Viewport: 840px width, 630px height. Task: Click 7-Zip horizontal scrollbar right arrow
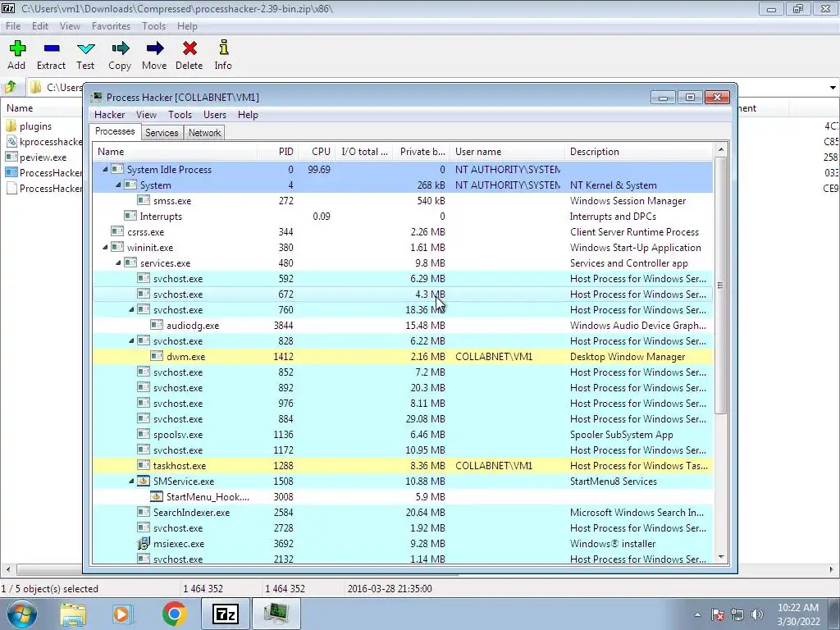(832, 569)
